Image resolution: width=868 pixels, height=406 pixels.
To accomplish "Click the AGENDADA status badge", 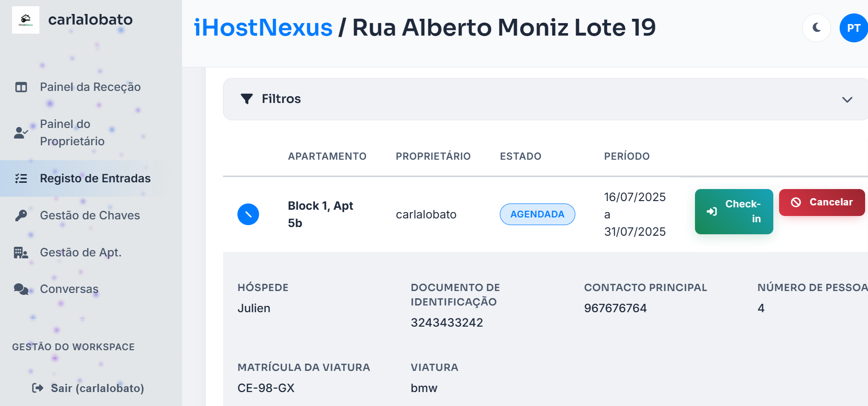I will pyautogui.click(x=537, y=215).
